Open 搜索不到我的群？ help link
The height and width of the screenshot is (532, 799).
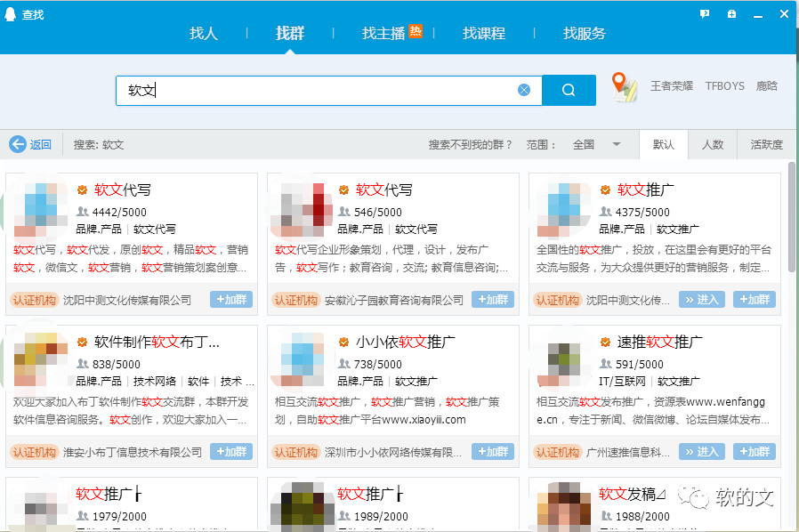point(470,145)
